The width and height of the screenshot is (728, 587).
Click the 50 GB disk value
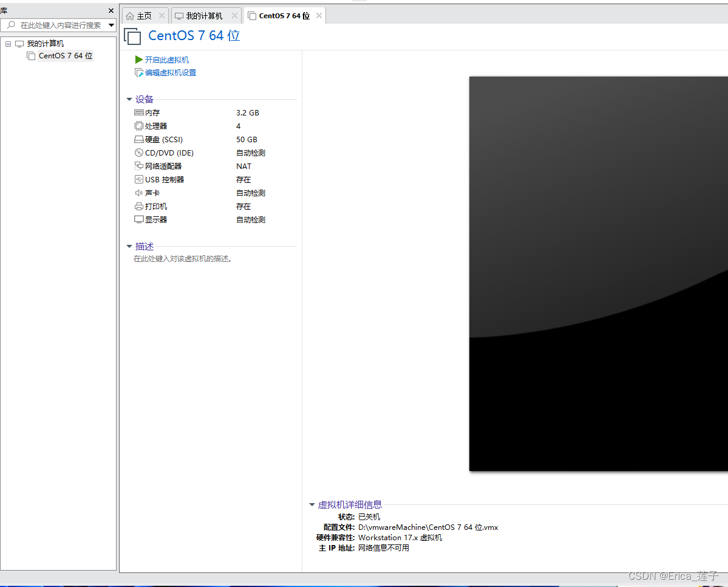(x=247, y=139)
